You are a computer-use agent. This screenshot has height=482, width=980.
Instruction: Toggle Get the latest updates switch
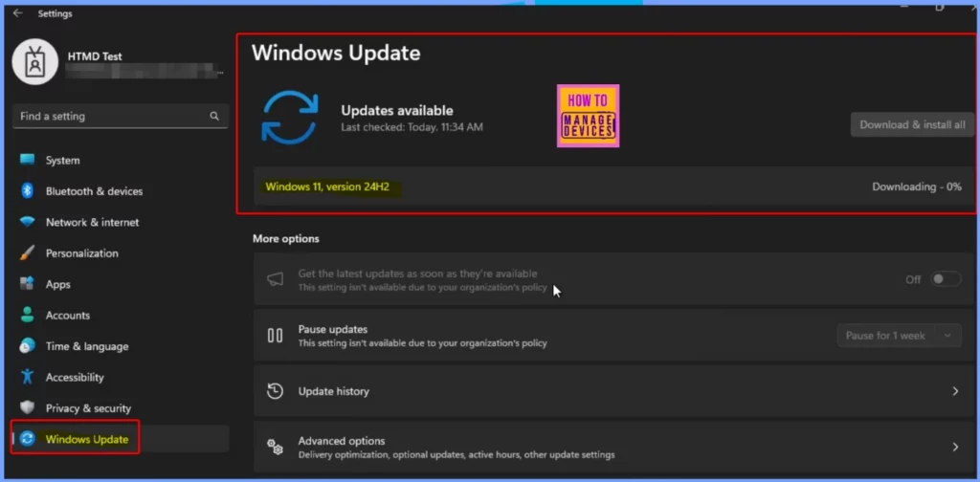coord(945,279)
